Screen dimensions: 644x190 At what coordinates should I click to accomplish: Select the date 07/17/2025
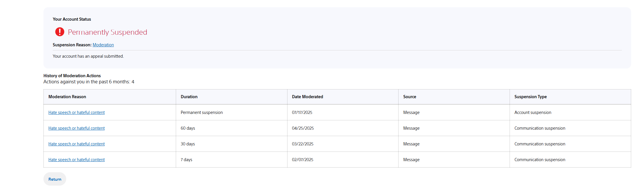tap(302, 112)
